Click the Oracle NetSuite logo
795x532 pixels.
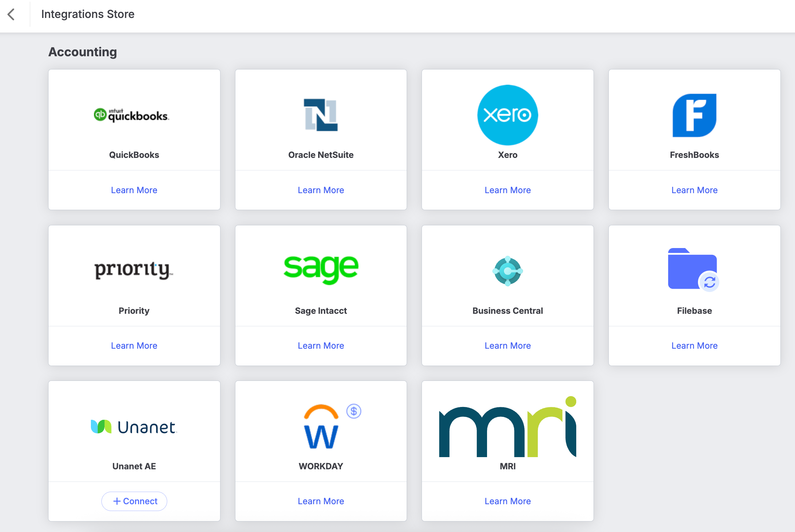(x=321, y=115)
